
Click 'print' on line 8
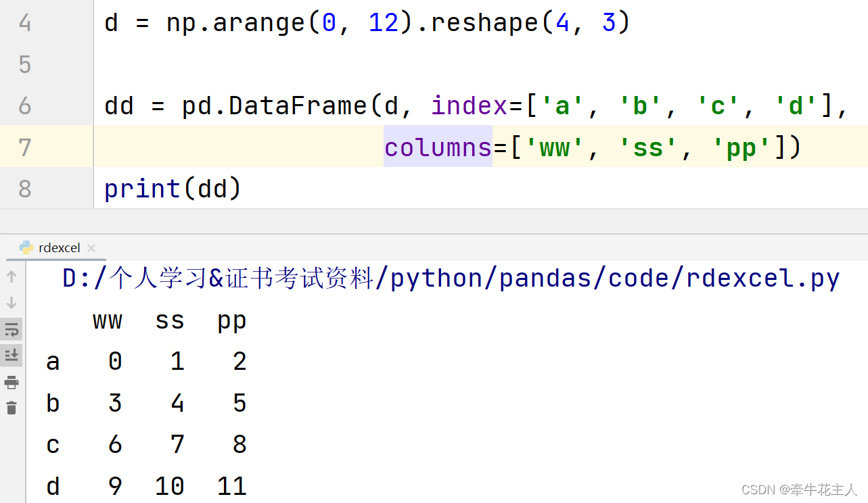pos(143,189)
